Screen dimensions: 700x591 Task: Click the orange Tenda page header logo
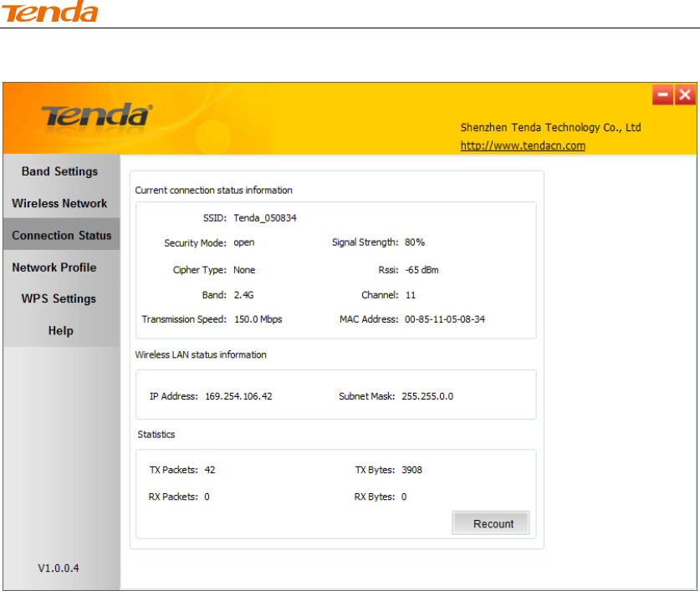click(49, 12)
